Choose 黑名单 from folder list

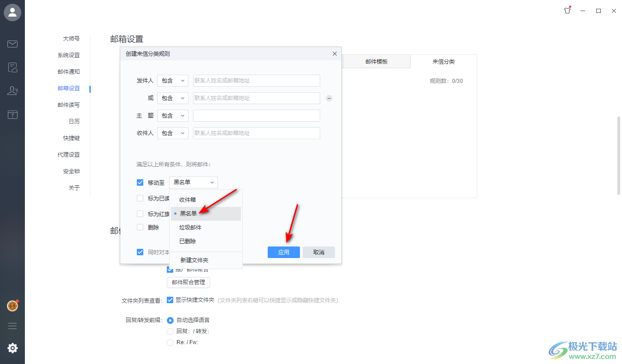pos(205,214)
